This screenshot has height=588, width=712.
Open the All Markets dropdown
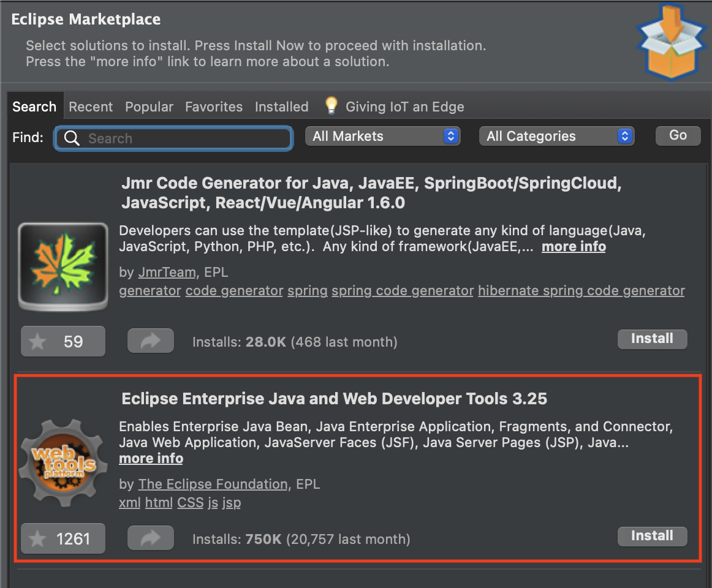tap(382, 136)
